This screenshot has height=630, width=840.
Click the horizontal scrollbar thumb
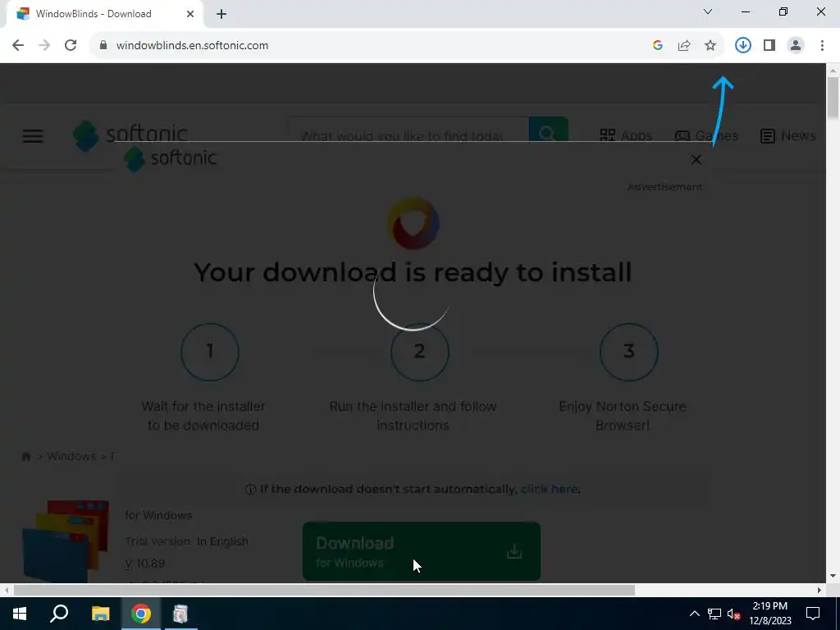tap(324, 590)
